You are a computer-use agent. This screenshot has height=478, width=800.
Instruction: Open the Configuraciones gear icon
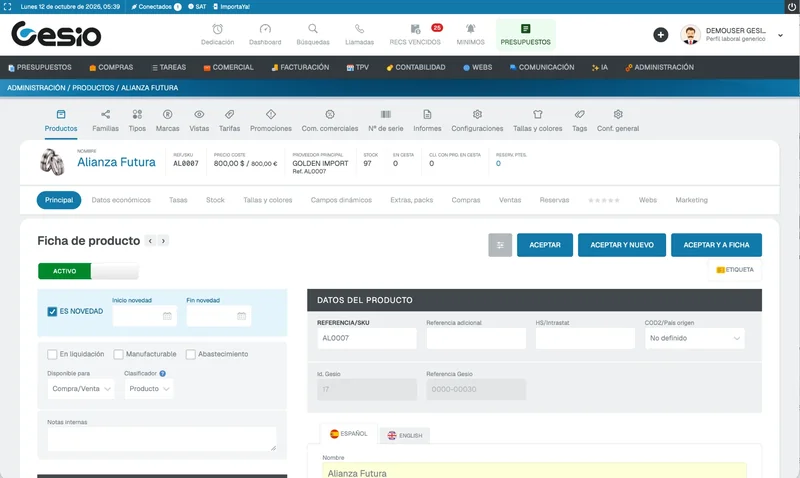pyautogui.click(x=477, y=114)
